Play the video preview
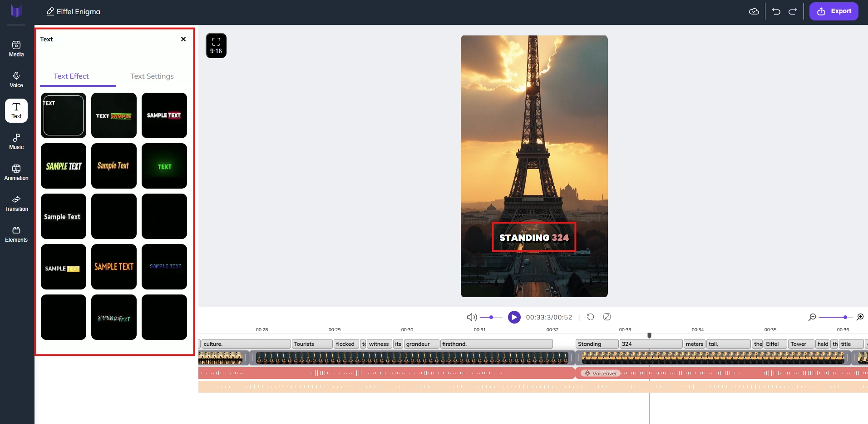This screenshot has height=424, width=868. [x=514, y=317]
